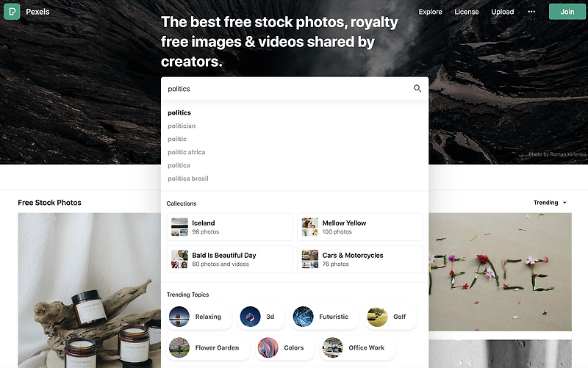Choose the 'politica brasil' suggestion
588x368 pixels.
click(x=188, y=178)
